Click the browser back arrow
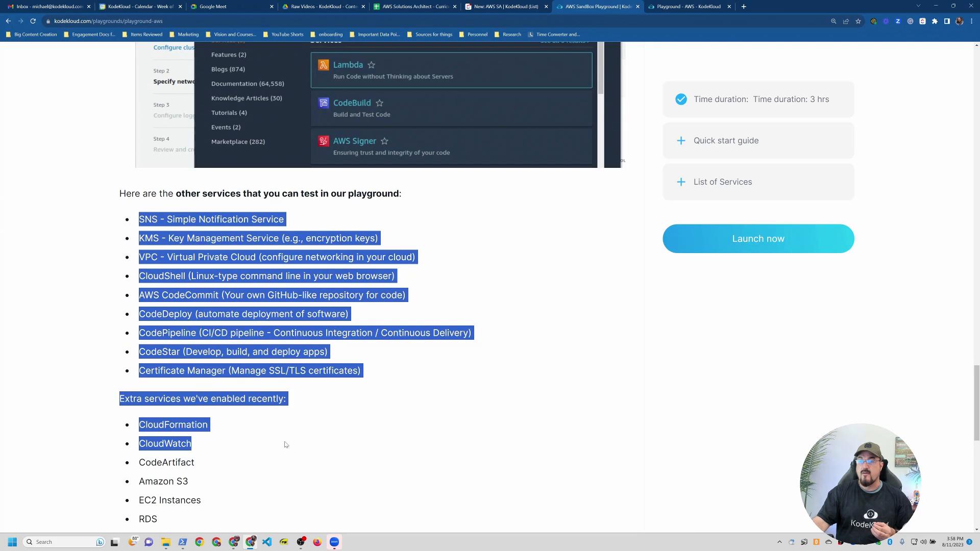 (x=8, y=21)
